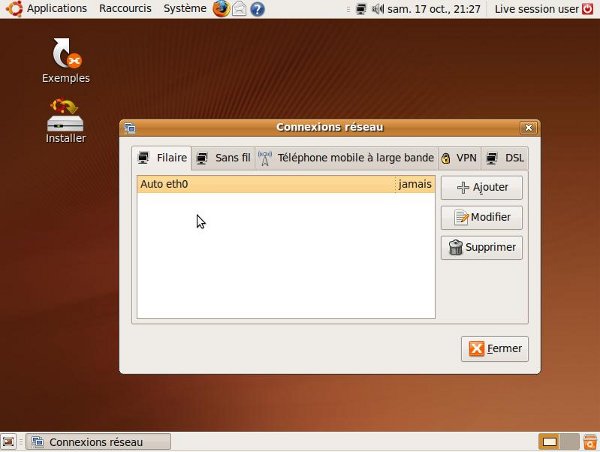Screen dimensions: 600x452
Task: Open the trash icon in bottom panel
Action: tap(588, 441)
